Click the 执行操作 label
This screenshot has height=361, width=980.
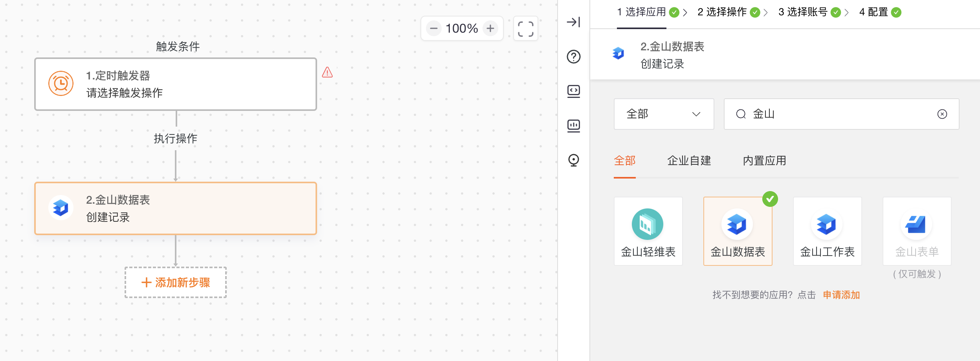[176, 138]
